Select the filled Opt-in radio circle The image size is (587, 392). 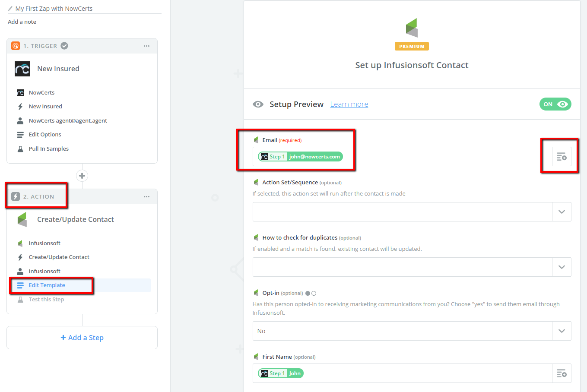coord(308,293)
